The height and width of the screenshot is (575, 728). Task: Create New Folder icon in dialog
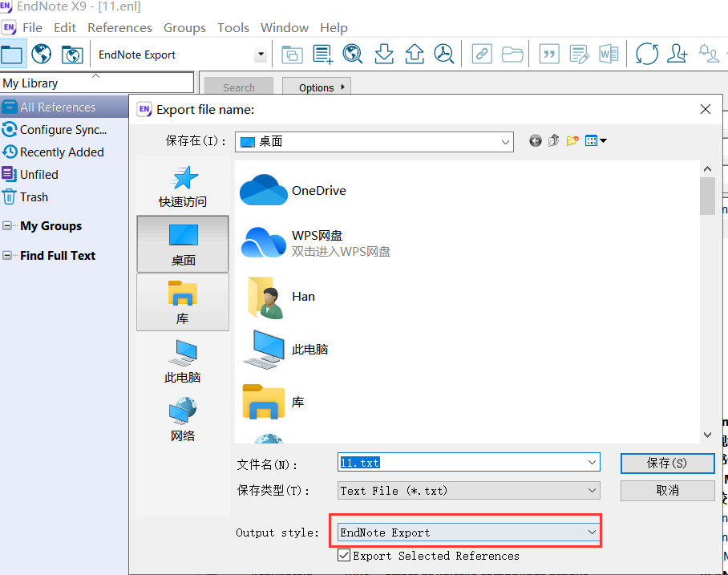[572, 140]
